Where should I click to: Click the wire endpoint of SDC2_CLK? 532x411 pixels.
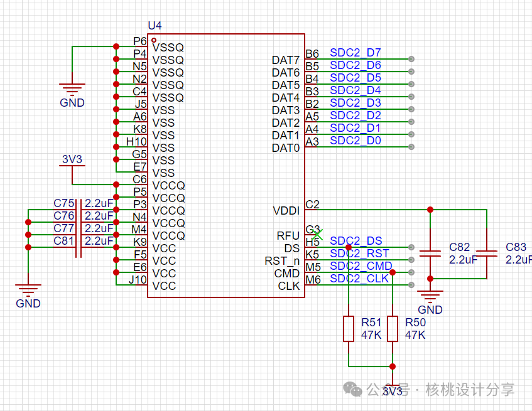point(411,285)
